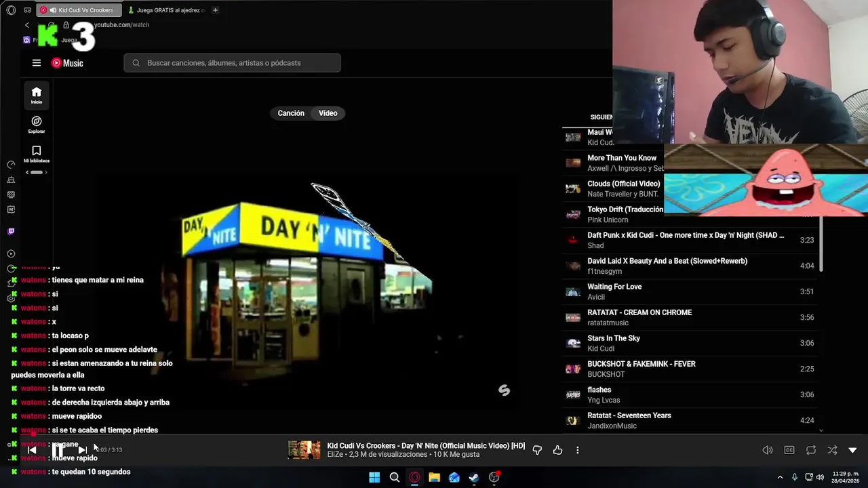Skip to the next track
The width and height of the screenshot is (868, 488).
(x=82, y=449)
